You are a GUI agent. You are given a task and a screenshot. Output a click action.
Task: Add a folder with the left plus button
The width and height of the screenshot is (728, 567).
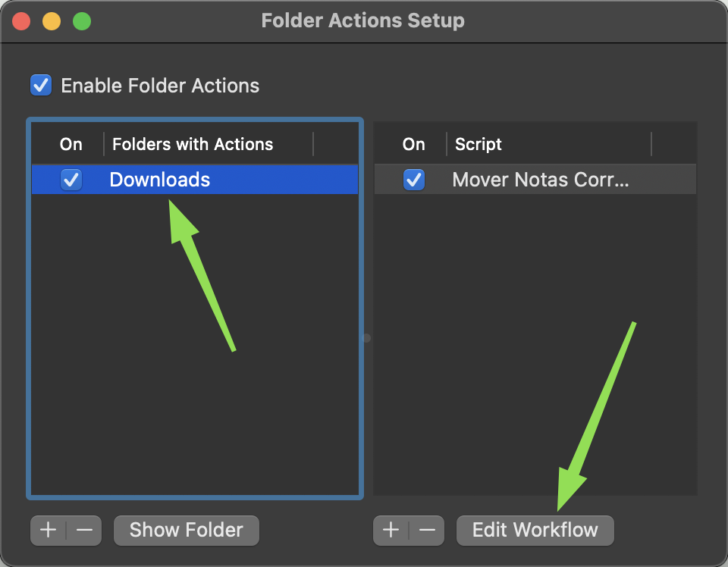coord(49,530)
